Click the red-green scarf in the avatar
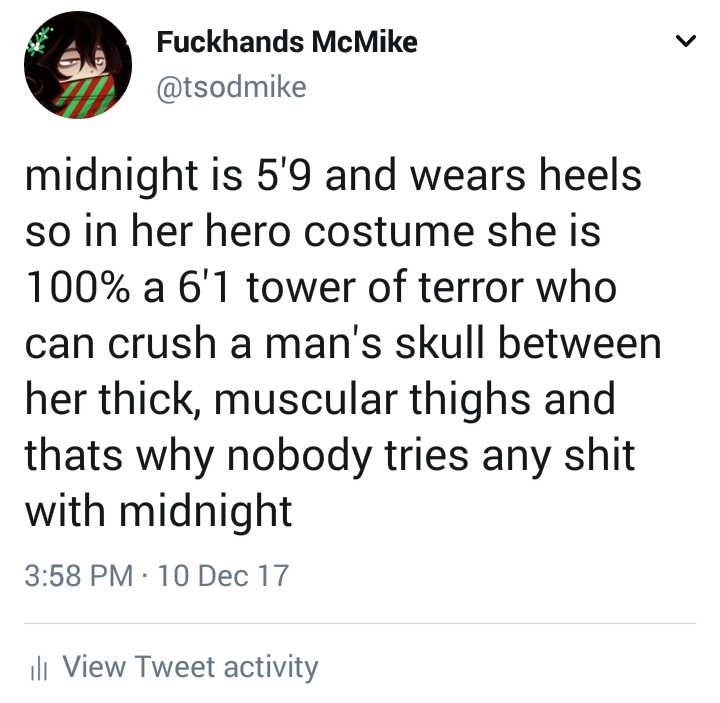 coord(85,97)
